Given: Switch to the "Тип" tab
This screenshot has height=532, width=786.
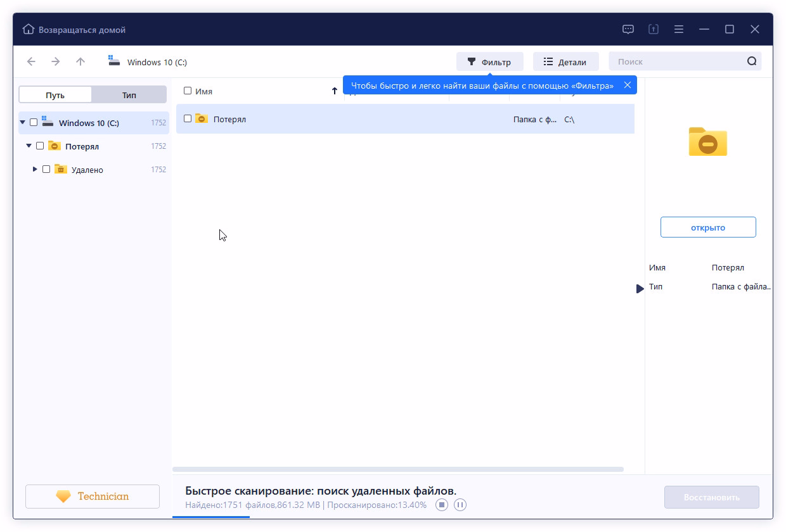Looking at the screenshot, I should pyautogui.click(x=129, y=95).
